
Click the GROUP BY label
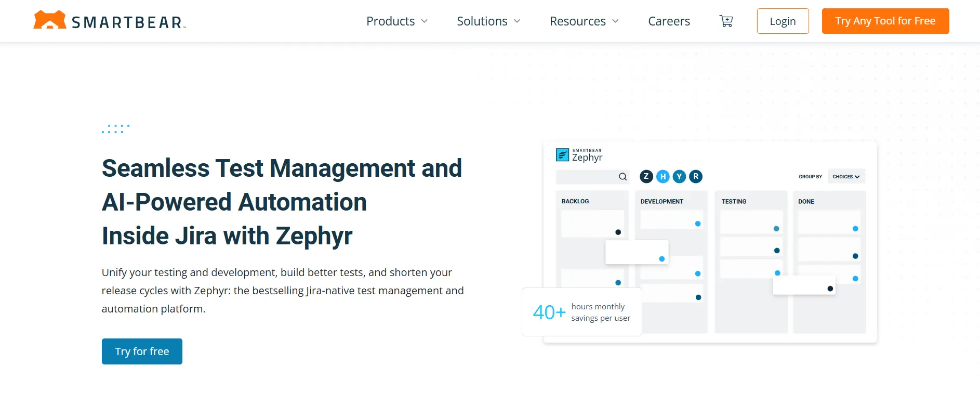point(811,177)
